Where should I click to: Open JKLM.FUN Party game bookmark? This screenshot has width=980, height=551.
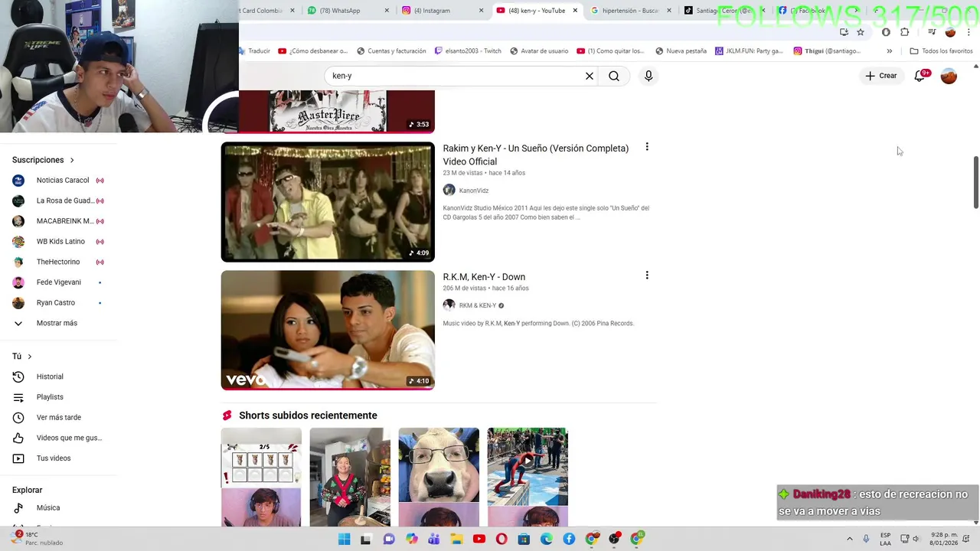pyautogui.click(x=749, y=51)
